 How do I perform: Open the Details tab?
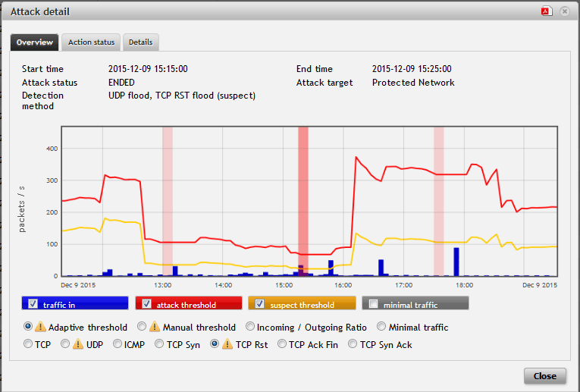140,42
